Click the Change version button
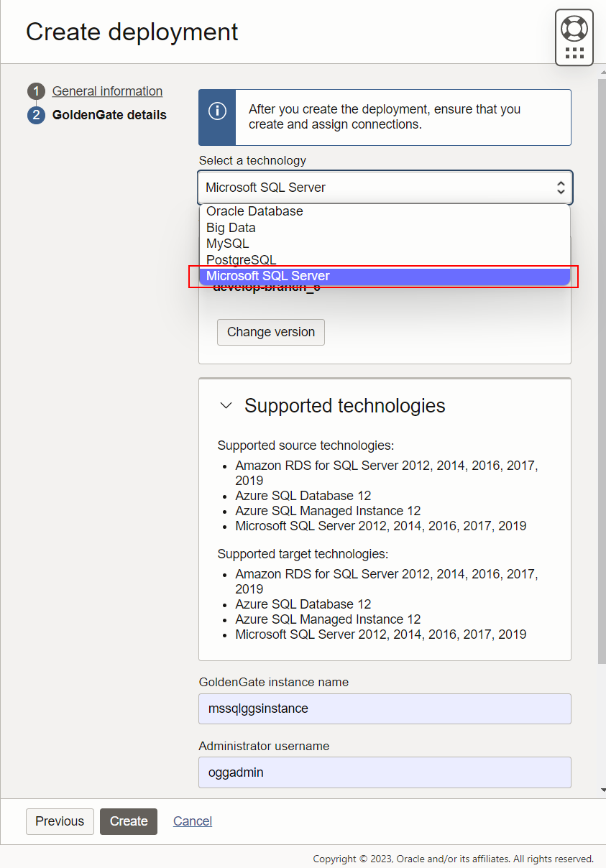This screenshot has height=868, width=606. [x=270, y=332]
